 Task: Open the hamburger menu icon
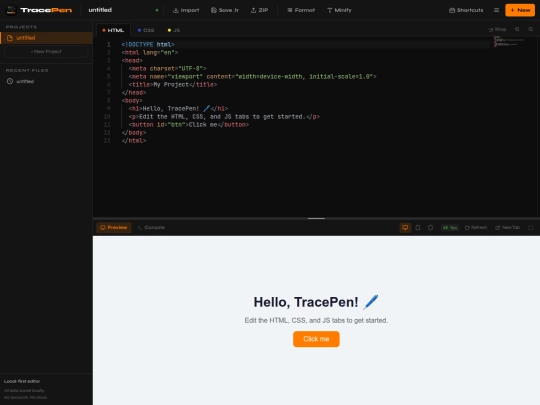pyautogui.click(x=496, y=10)
